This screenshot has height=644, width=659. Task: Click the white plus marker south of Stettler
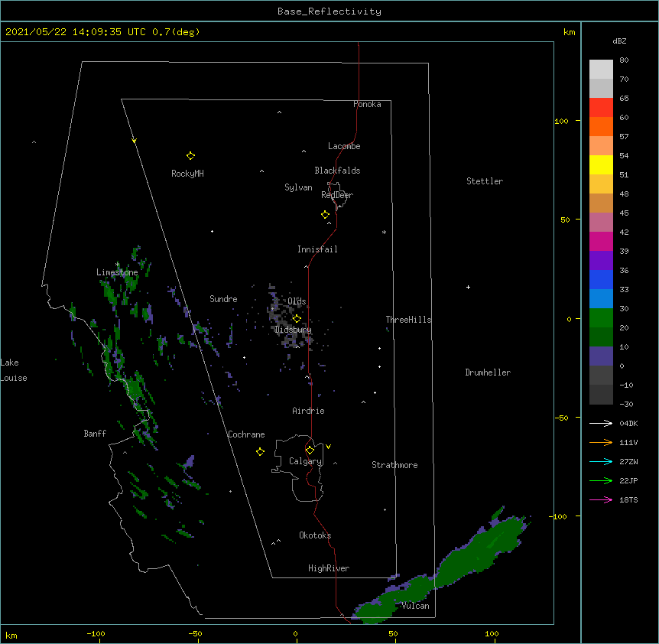pyautogui.click(x=468, y=287)
